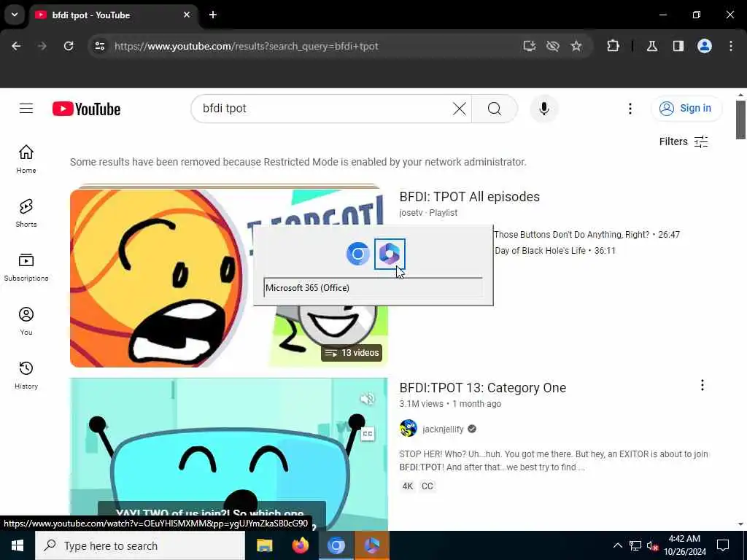The width and height of the screenshot is (747, 560).
Task: Open the Category One video thumbnail
Action: [228, 454]
